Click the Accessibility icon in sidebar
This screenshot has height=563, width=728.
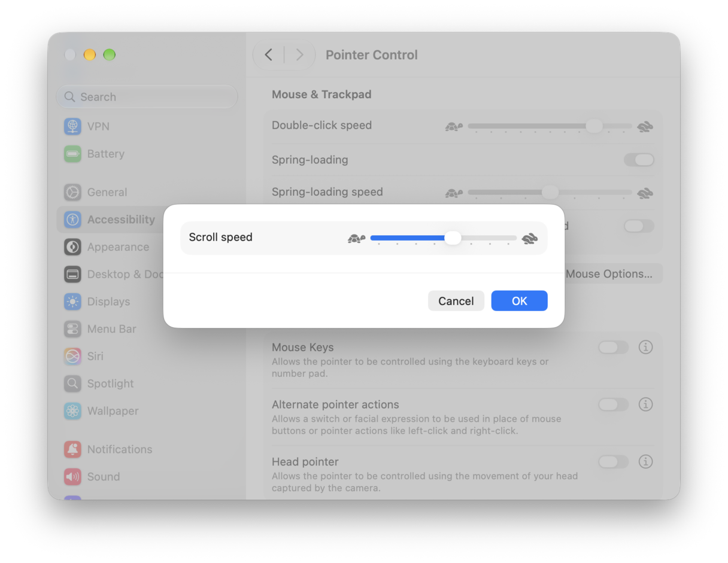click(72, 220)
